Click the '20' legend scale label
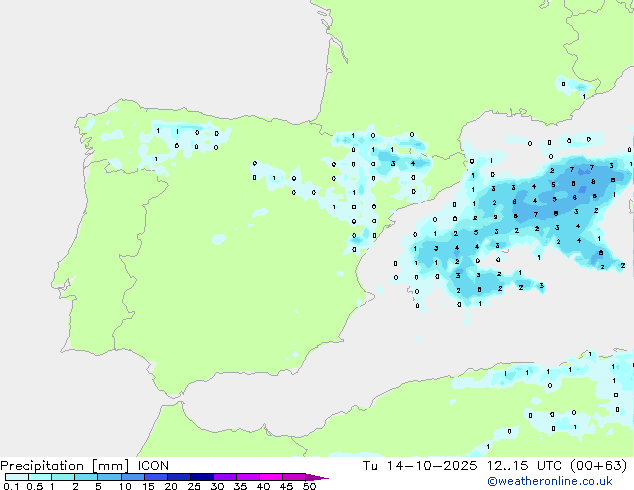 click(171, 486)
